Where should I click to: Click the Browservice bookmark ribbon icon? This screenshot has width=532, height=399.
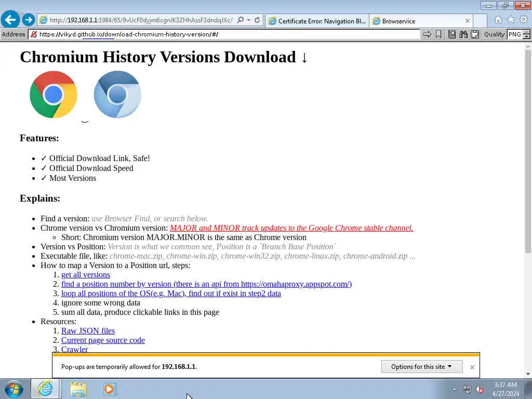[438, 34]
